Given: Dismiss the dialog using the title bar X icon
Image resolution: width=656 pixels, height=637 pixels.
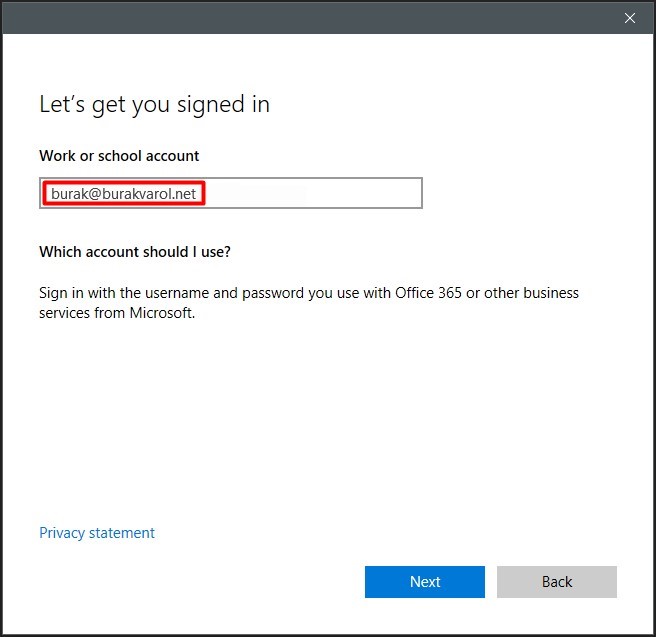Looking at the screenshot, I should click(x=630, y=18).
